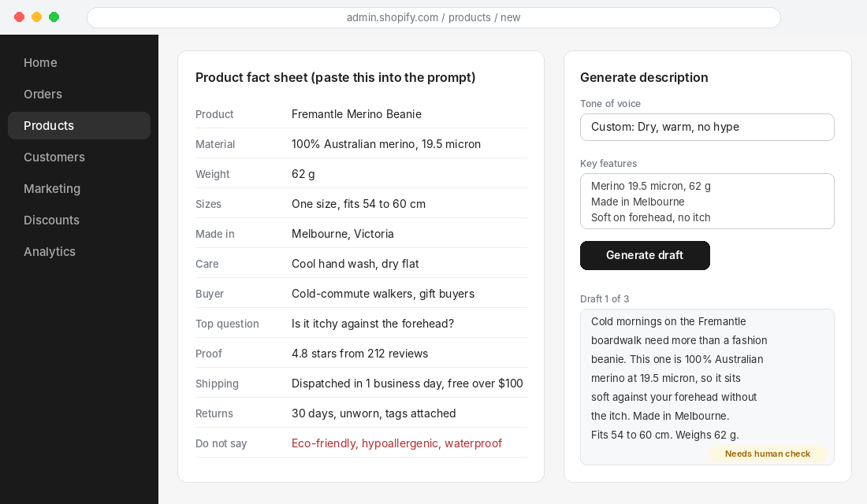
Task: Open Customers page from sidebar
Action: click(54, 157)
